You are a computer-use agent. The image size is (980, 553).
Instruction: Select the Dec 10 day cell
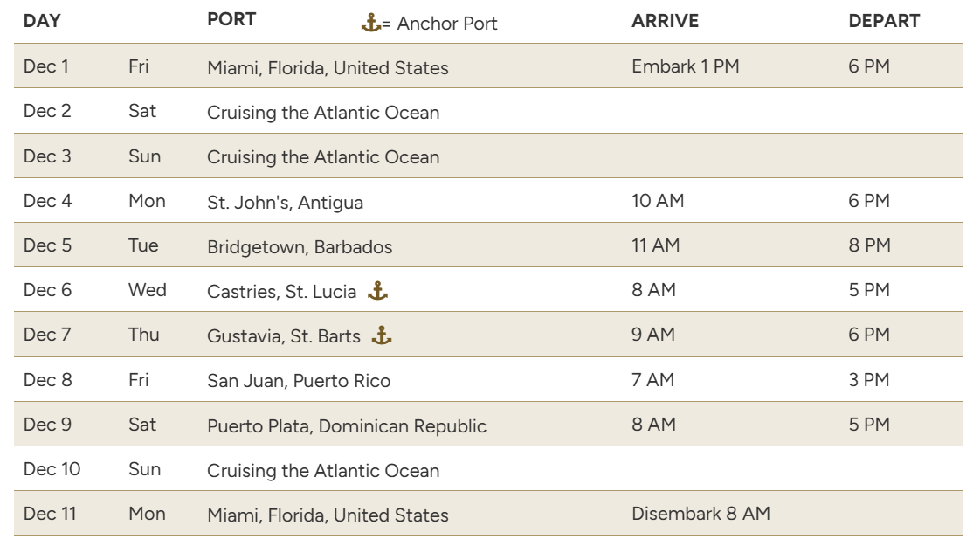pyautogui.click(x=52, y=469)
